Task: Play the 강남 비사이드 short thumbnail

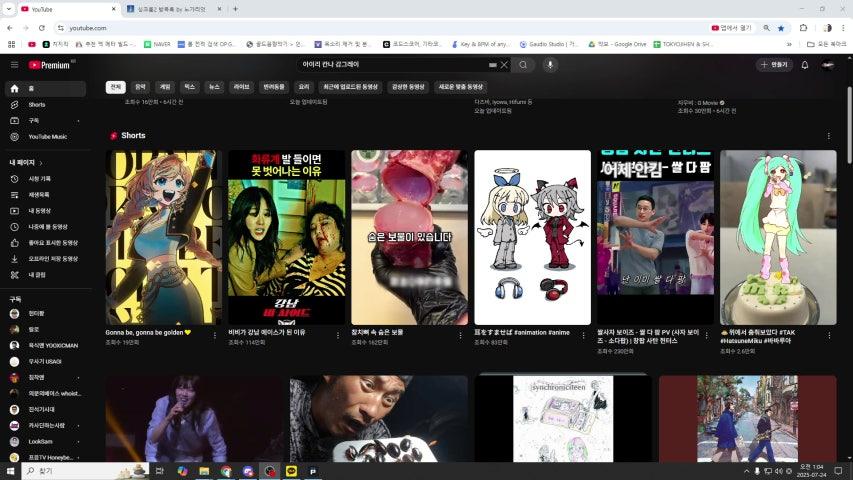Action: click(287, 237)
